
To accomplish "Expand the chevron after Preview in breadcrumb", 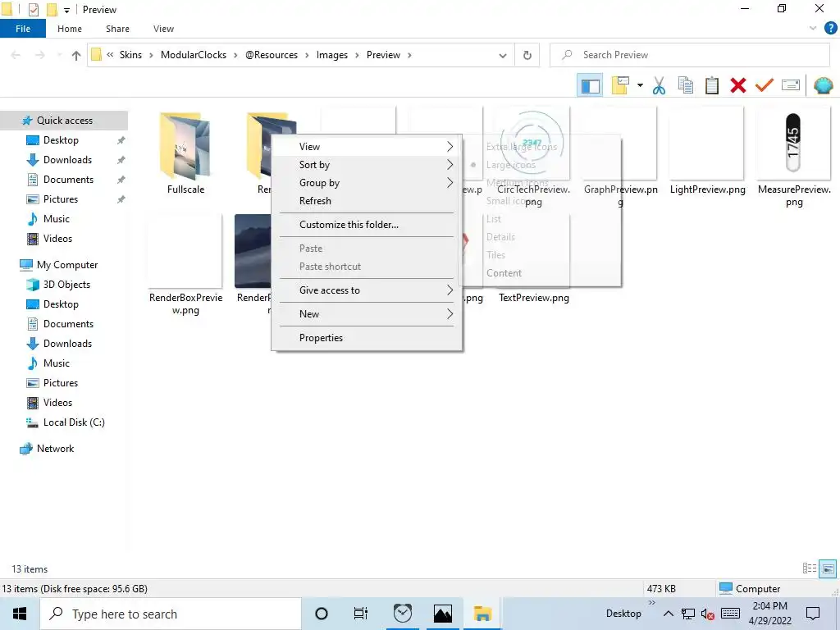I will (x=409, y=55).
